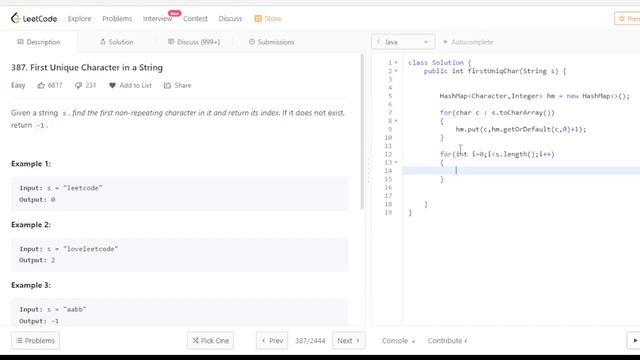Click the Pick One shuffle button

pos(211,340)
